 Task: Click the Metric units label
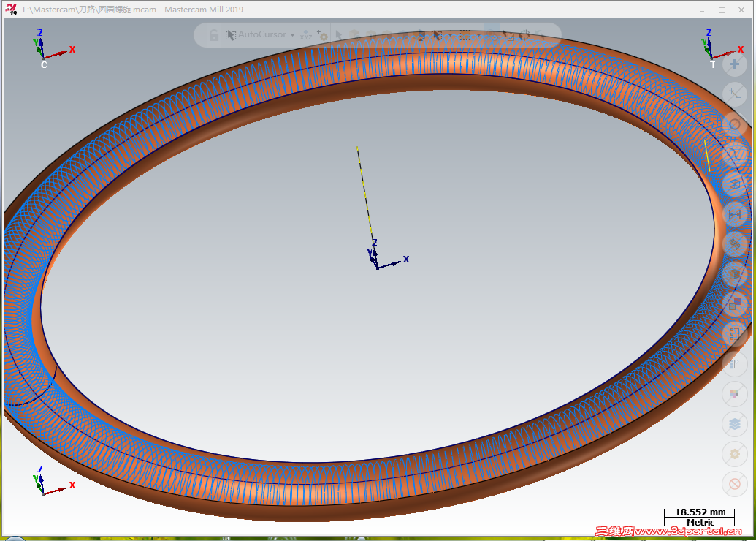point(700,522)
